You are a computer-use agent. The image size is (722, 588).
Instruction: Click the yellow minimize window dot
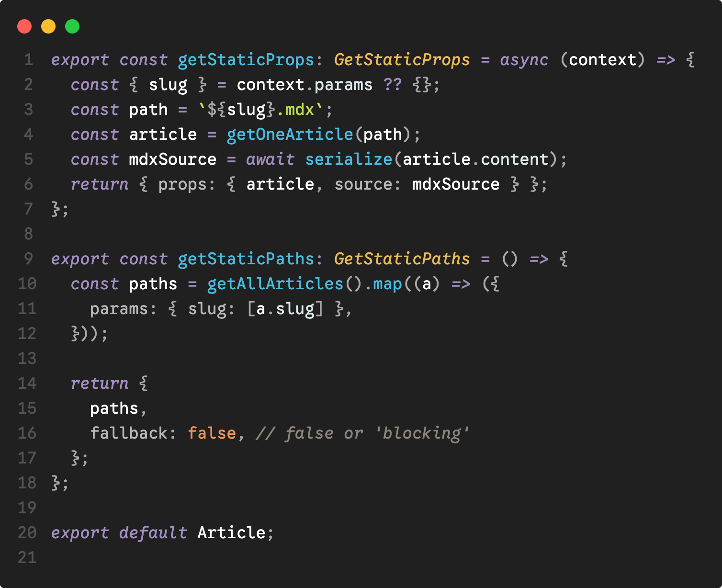point(48,26)
